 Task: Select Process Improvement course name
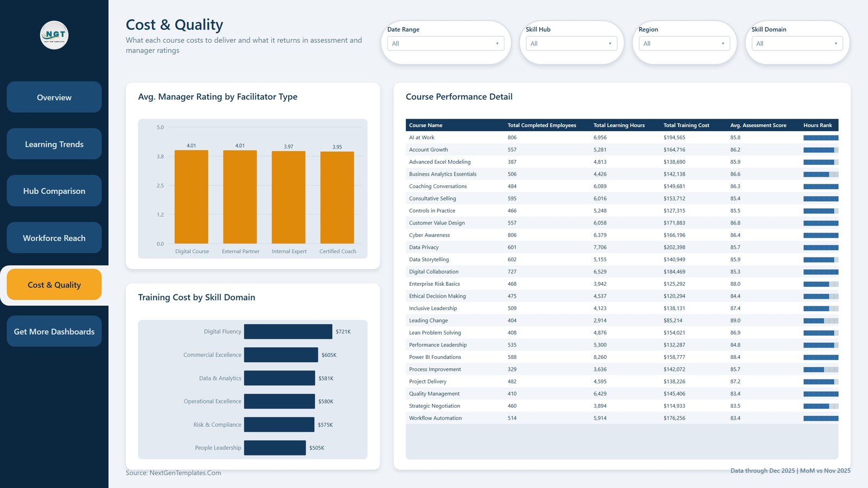tap(435, 369)
